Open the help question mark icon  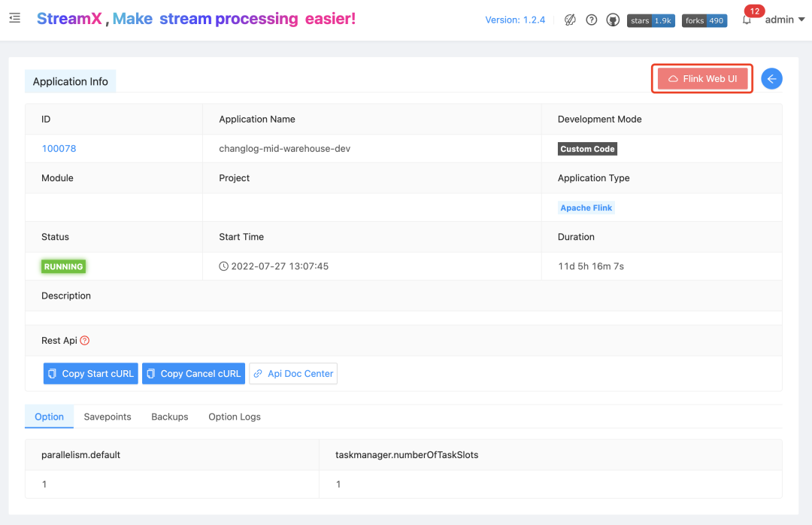pos(592,20)
